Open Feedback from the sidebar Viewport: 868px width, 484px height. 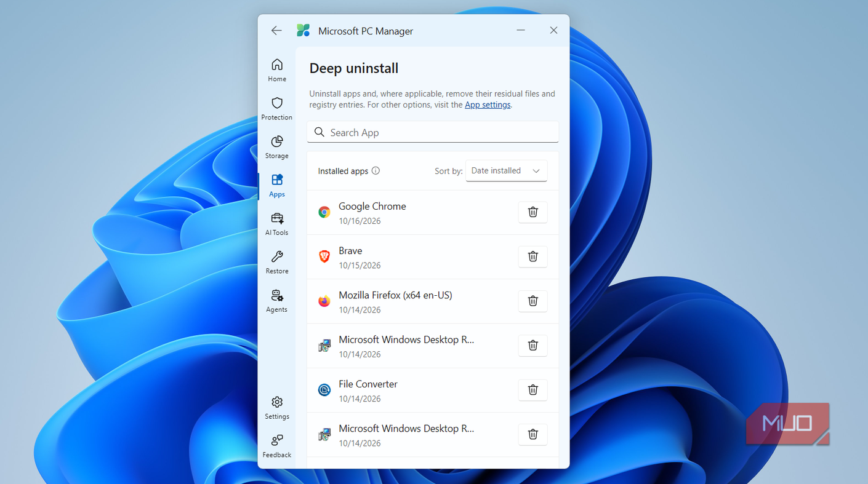[277, 446]
